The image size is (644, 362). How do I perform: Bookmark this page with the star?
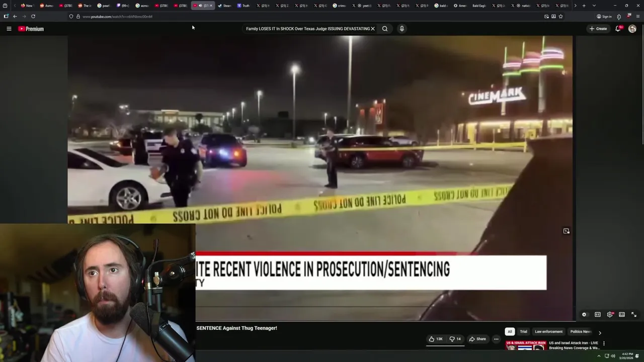[560, 16]
